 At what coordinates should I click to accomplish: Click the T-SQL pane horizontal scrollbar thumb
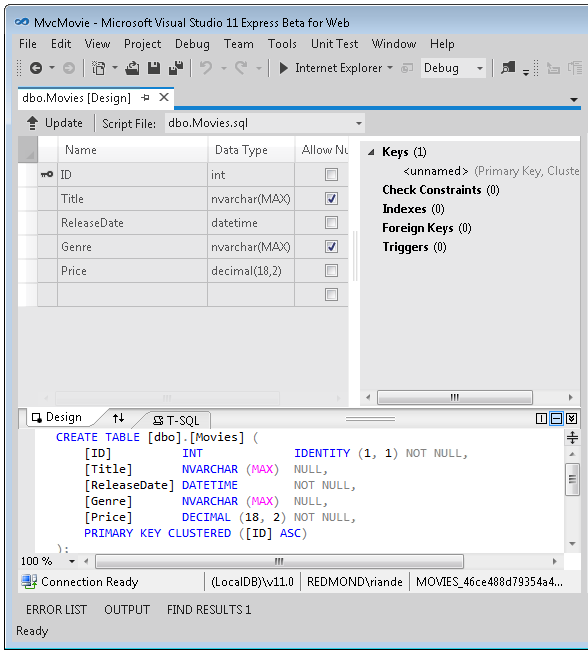point(279,561)
